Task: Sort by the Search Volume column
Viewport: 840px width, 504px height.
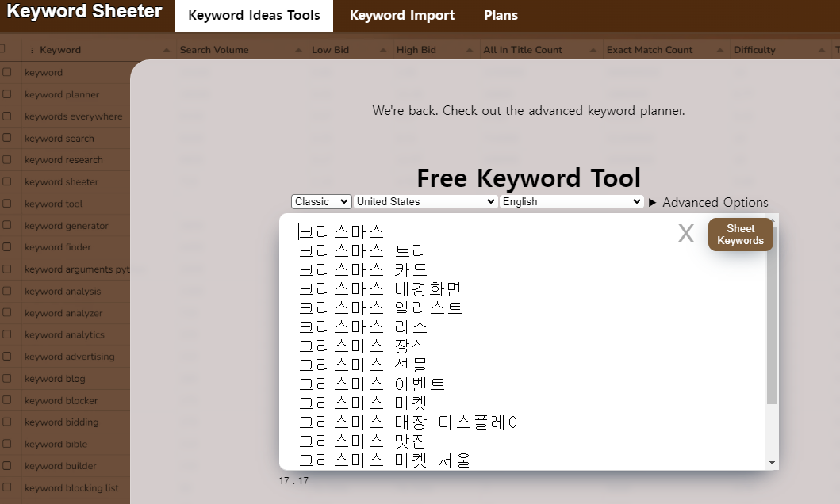Action: [x=214, y=50]
